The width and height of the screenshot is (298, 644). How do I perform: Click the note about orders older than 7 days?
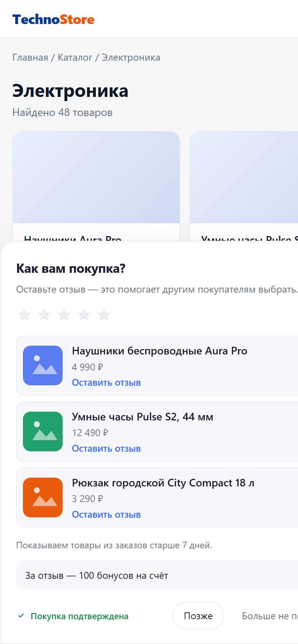coord(114,545)
